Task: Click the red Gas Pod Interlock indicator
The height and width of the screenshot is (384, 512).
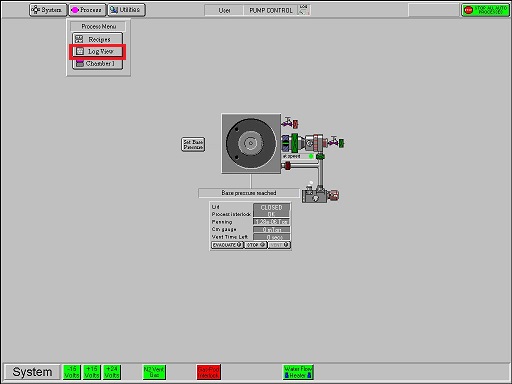Action: [209, 372]
